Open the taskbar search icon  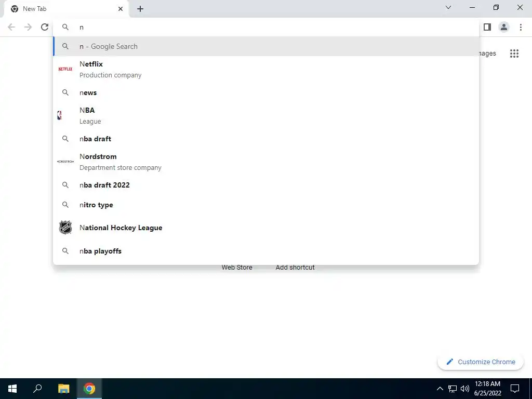point(37,389)
